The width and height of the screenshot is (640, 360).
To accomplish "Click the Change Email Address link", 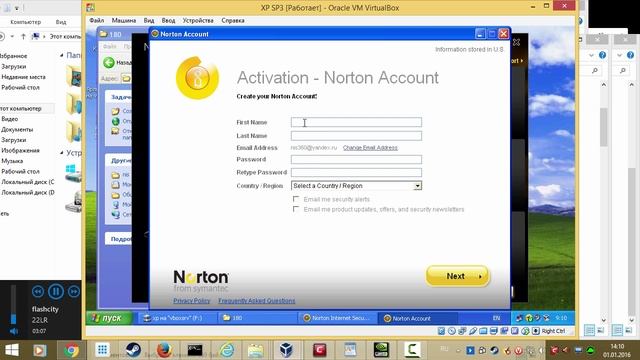I will [x=370, y=148].
